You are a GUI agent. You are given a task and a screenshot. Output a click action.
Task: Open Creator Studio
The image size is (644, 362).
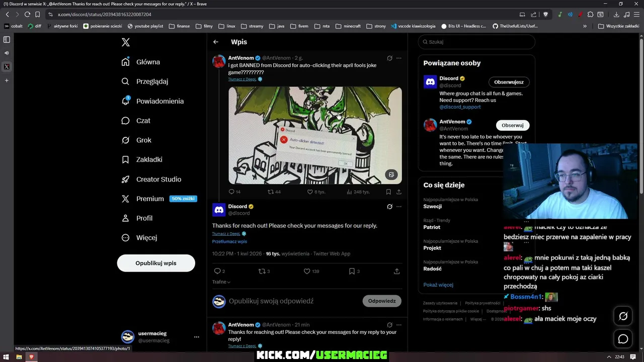[x=151, y=179]
